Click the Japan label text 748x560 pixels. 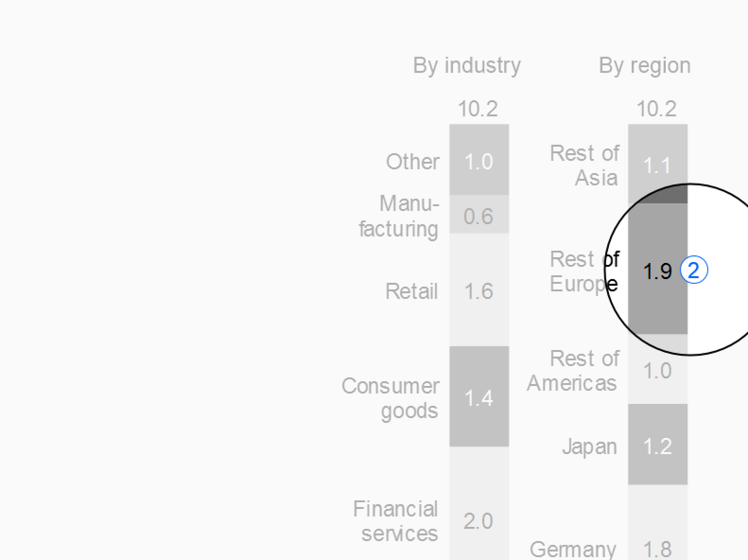[590, 446]
